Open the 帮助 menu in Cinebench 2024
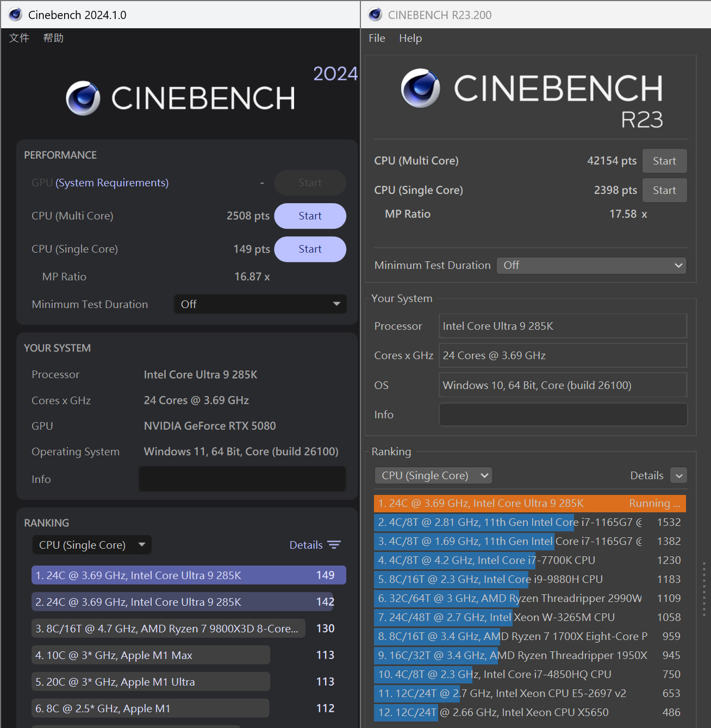Image resolution: width=711 pixels, height=728 pixels. click(x=53, y=38)
